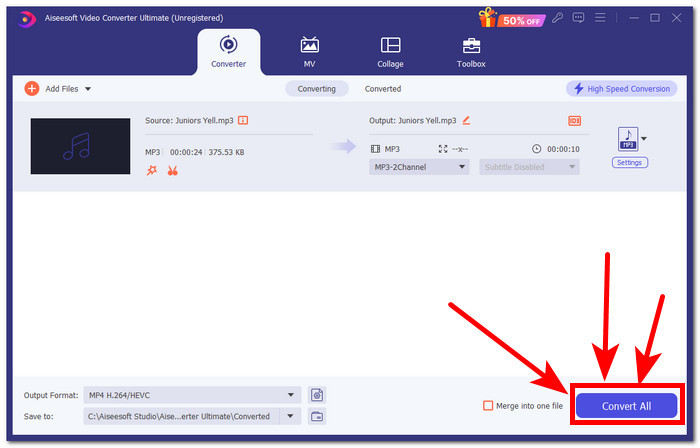Expand the format arrow beside MP3 icon
700x448 pixels.
tap(644, 139)
